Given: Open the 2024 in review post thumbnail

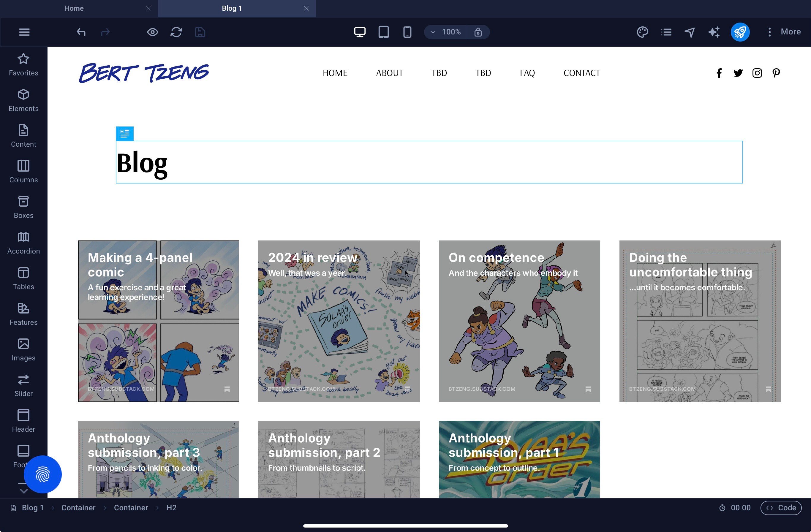Looking at the screenshot, I should click(x=339, y=321).
